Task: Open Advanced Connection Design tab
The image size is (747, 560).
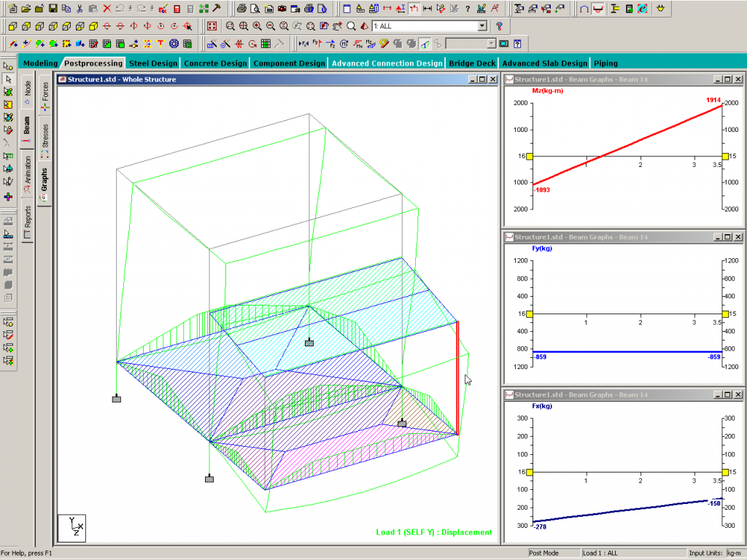Action: click(x=387, y=63)
